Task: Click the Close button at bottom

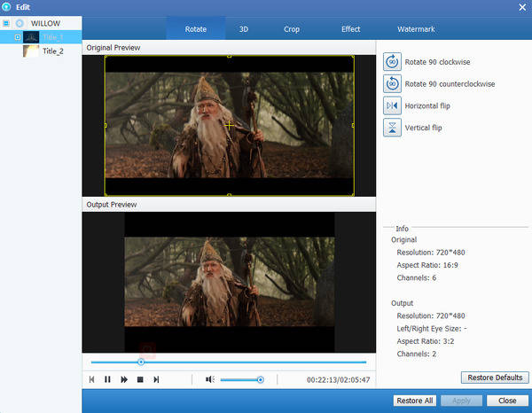Action: [507, 401]
